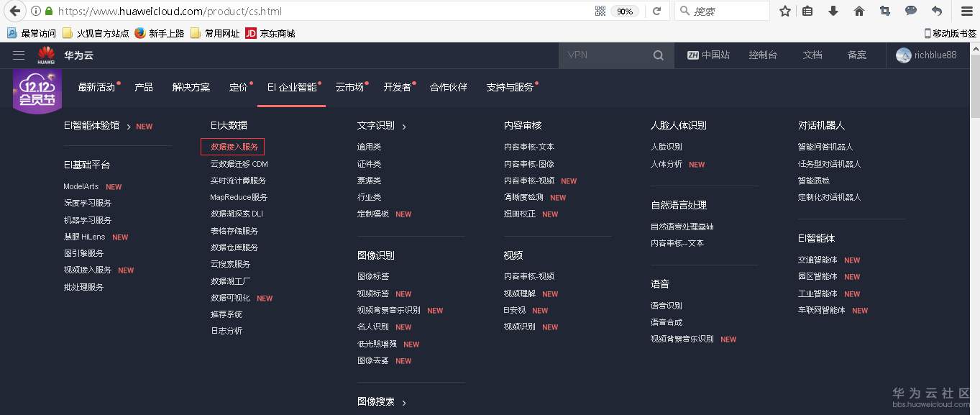Image resolution: width=980 pixels, height=415 pixels.
Task: Click the bookmark star in the address bar
Action: [x=784, y=11]
